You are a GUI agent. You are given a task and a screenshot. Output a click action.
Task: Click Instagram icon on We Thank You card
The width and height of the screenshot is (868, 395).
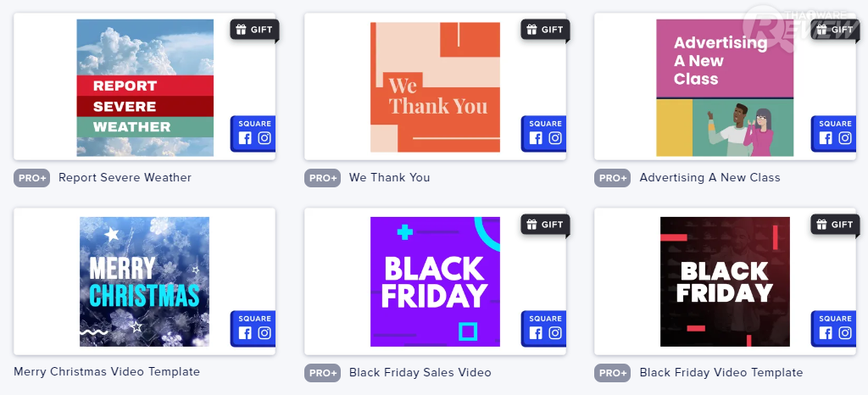pyautogui.click(x=555, y=139)
